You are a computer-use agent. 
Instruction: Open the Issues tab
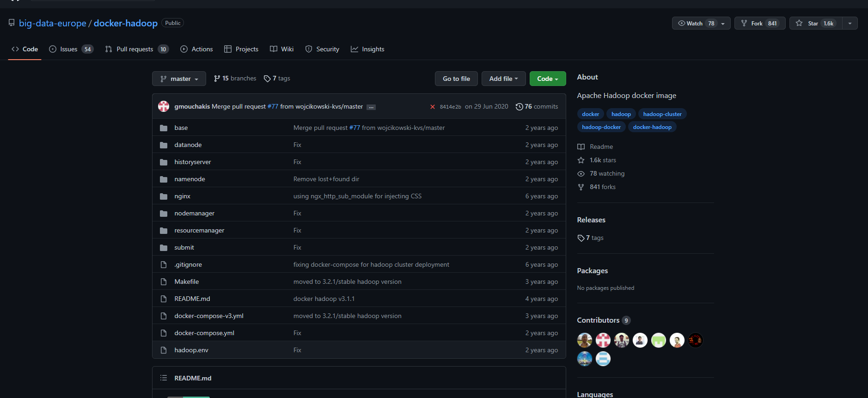point(71,49)
